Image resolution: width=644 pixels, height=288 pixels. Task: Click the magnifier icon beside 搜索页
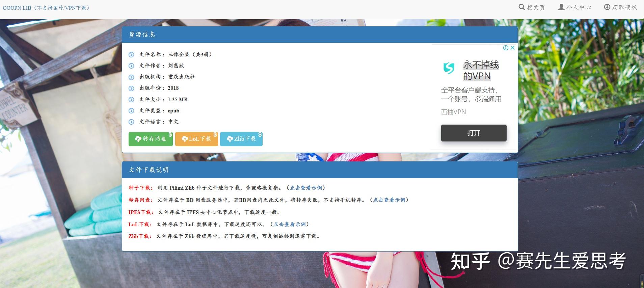click(521, 7)
